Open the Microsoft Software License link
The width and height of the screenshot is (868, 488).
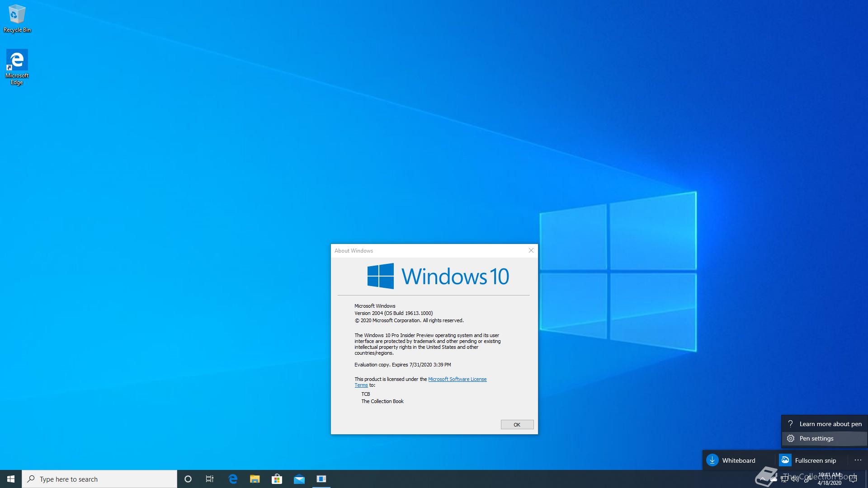tap(457, 379)
